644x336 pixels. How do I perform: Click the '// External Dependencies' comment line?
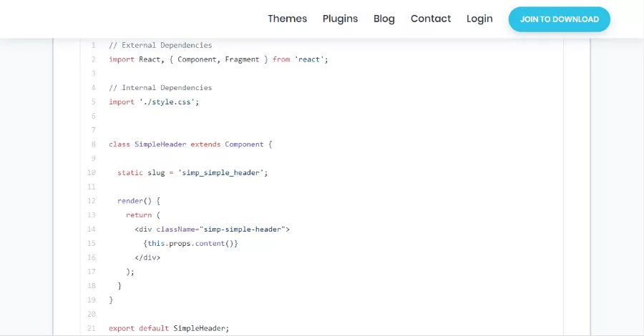[x=160, y=45]
